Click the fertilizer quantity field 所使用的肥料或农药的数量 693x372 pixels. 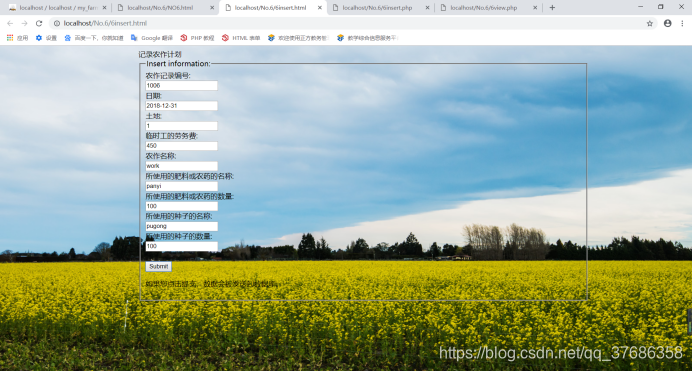pos(181,206)
